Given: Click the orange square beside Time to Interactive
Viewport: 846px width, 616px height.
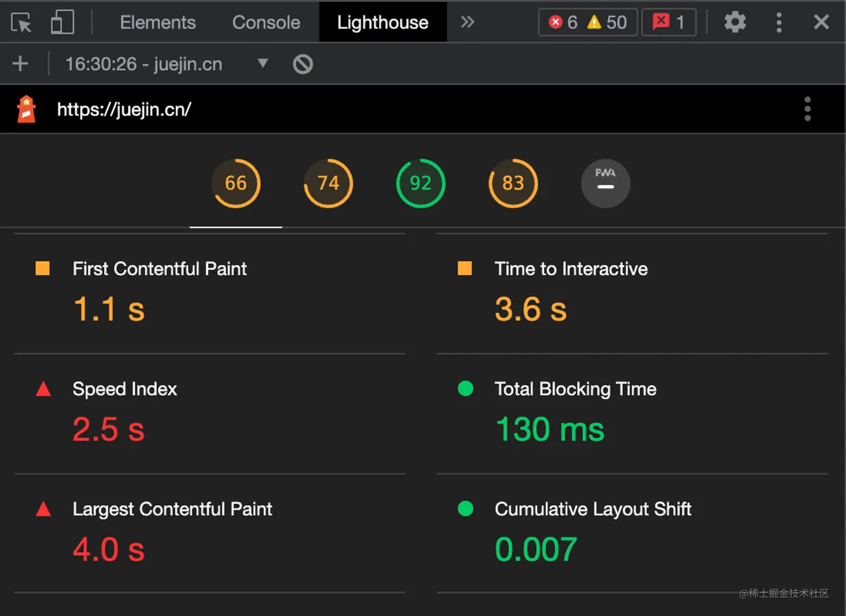Looking at the screenshot, I should coord(464,269).
